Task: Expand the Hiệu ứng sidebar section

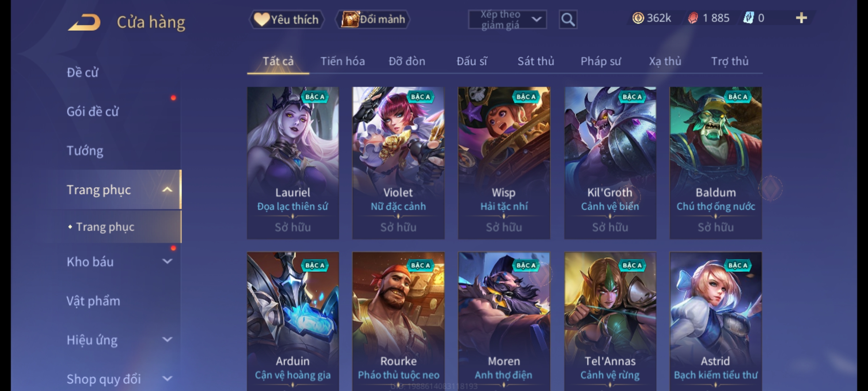Action: coord(167,340)
